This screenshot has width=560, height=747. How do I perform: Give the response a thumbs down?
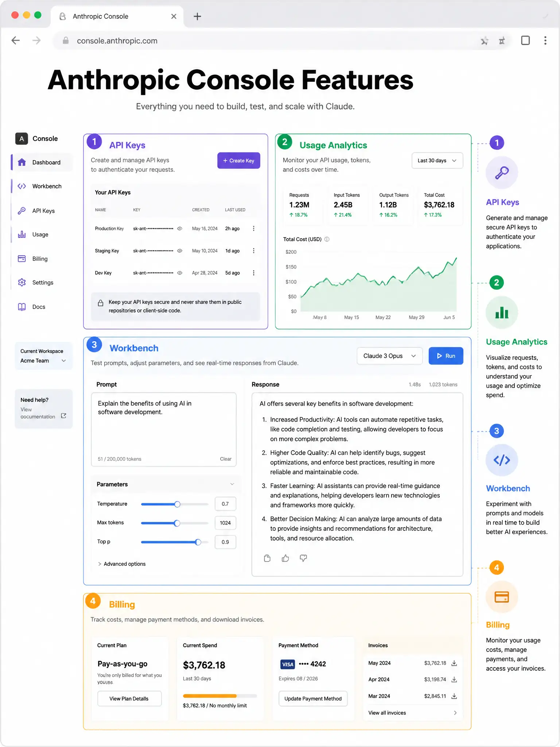(x=303, y=558)
